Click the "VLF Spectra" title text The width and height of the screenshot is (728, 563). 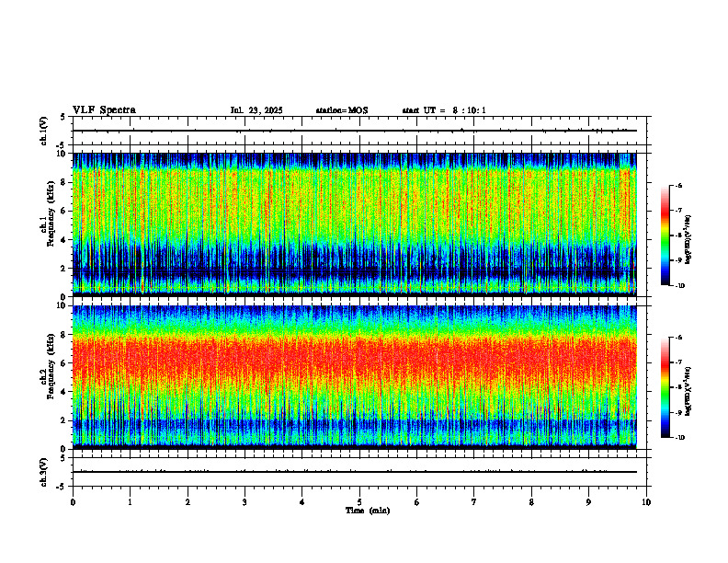(x=104, y=110)
